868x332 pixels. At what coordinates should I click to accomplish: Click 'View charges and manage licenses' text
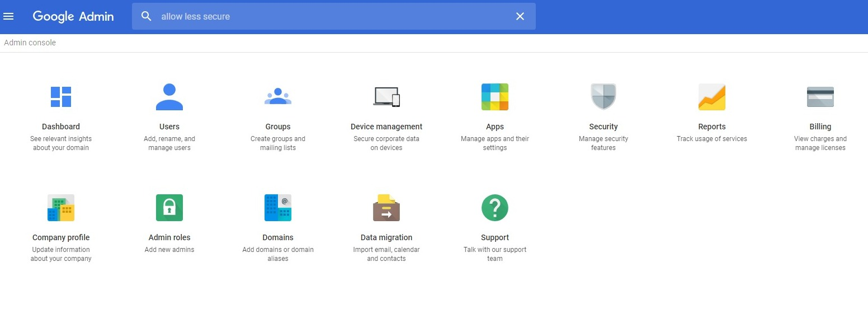[x=820, y=143]
